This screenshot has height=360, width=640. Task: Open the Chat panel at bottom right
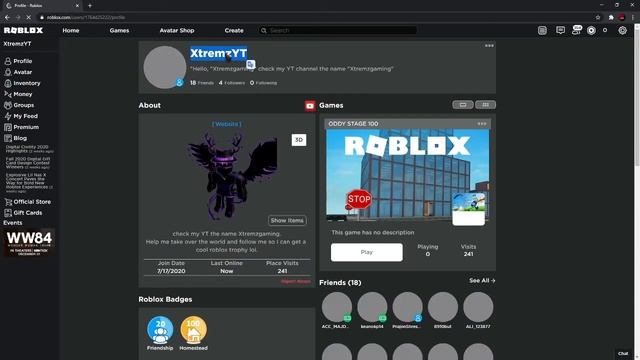[x=623, y=353]
